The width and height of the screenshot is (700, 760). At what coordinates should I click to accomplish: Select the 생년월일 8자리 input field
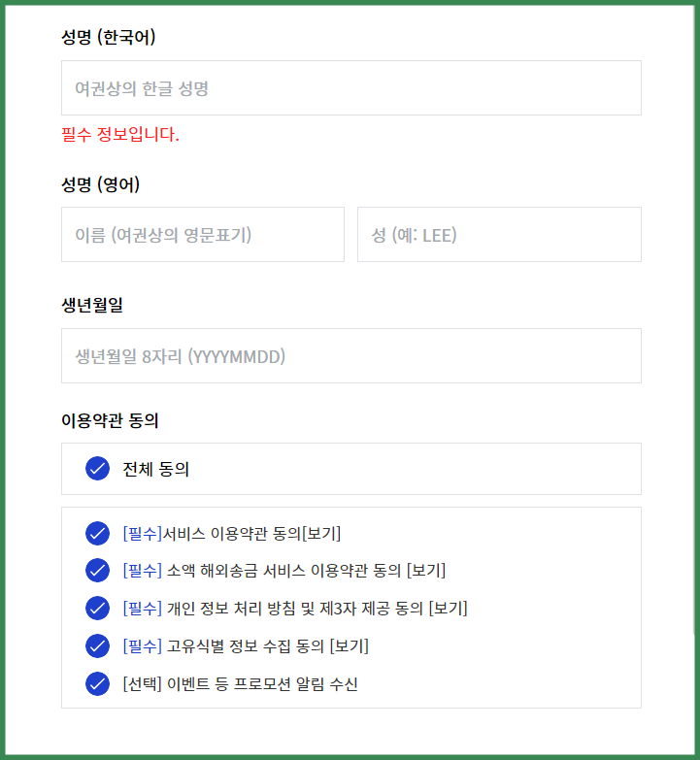[350, 356]
